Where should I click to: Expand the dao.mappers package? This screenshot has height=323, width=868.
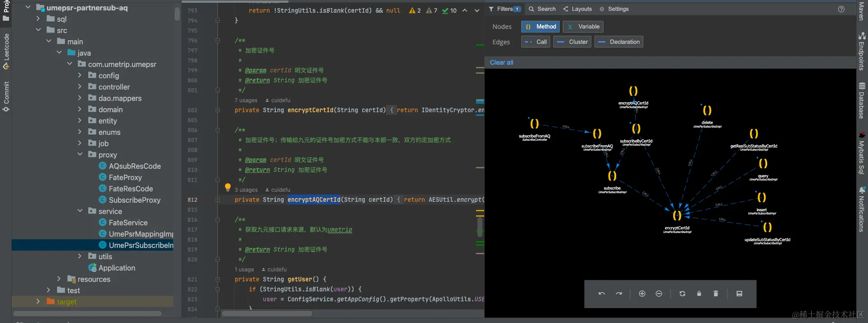[x=80, y=98]
